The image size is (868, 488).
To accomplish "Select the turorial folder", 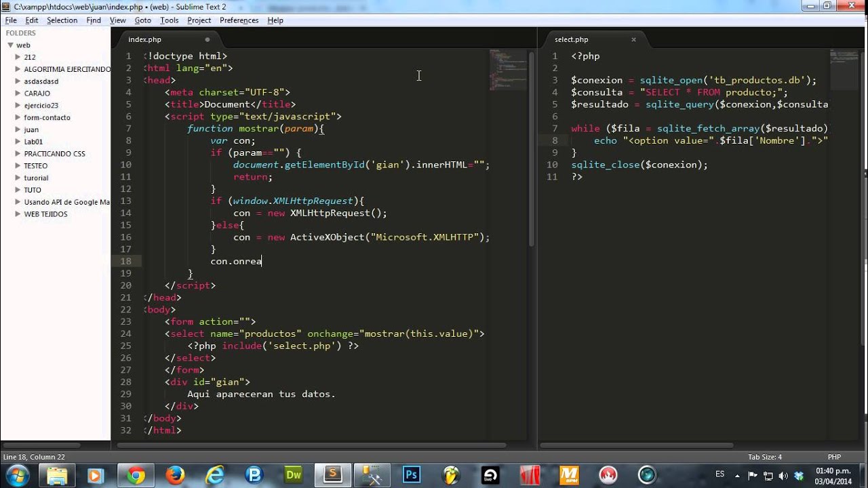I will click(36, 178).
